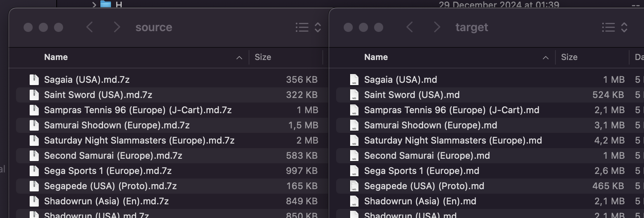The width and height of the screenshot is (644, 218).
Task: Click the 849 KB size value
Action: 302,201
